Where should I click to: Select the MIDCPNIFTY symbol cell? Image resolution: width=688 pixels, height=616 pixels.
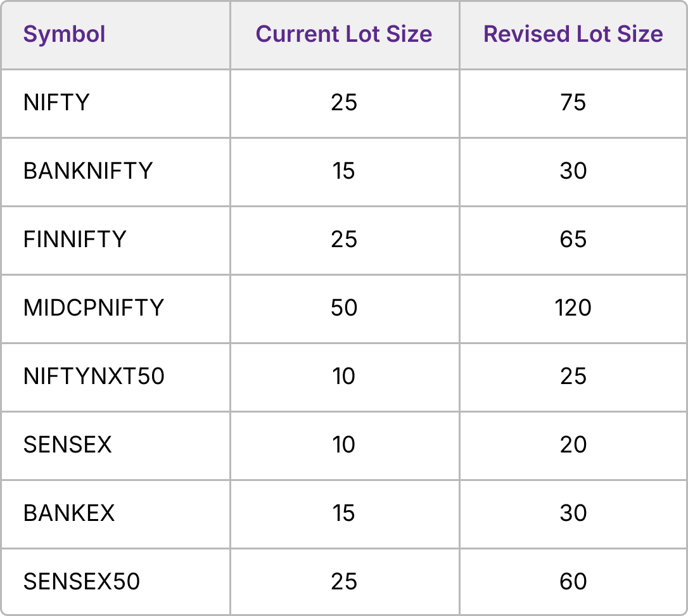(x=94, y=308)
